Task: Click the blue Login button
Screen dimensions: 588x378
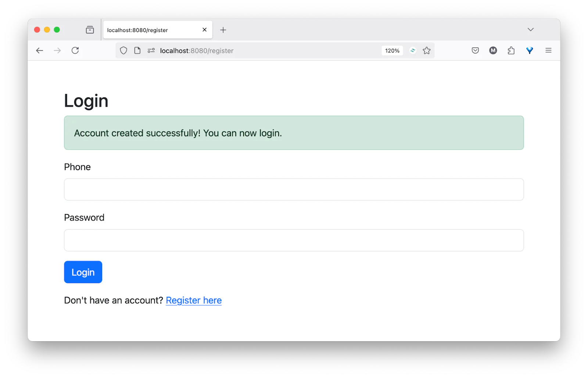Action: [83, 272]
